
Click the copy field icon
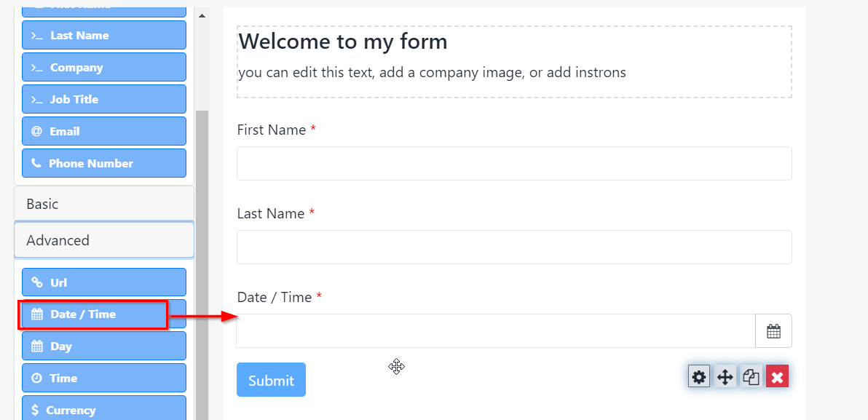[751, 376]
